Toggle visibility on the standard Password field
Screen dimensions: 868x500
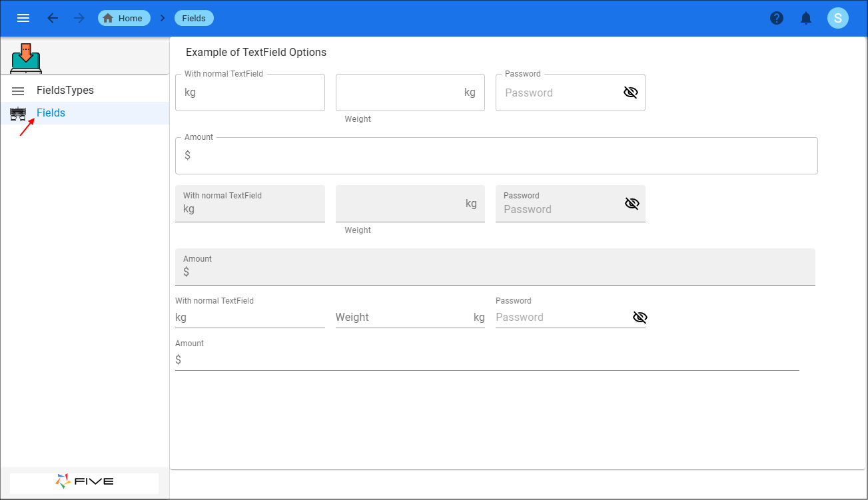click(640, 317)
